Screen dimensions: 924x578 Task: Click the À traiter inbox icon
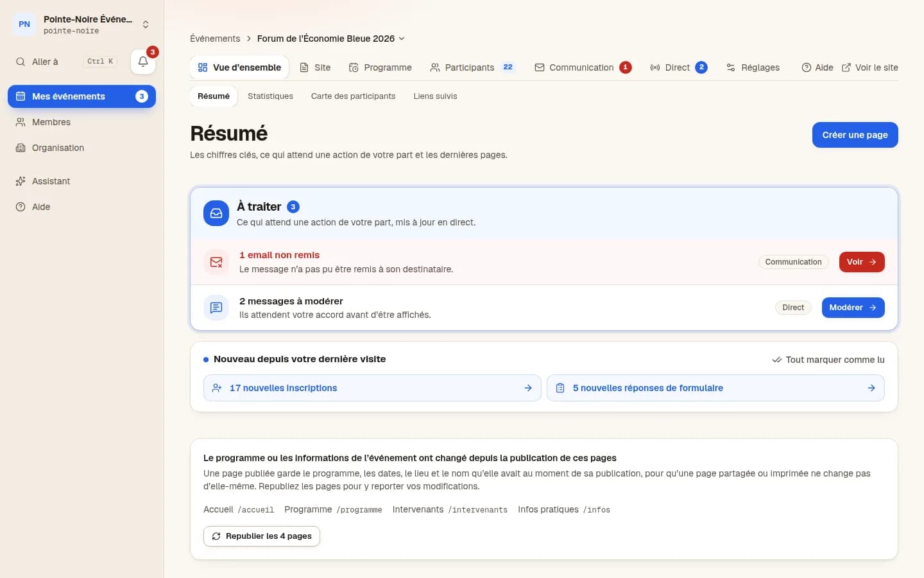tap(216, 213)
